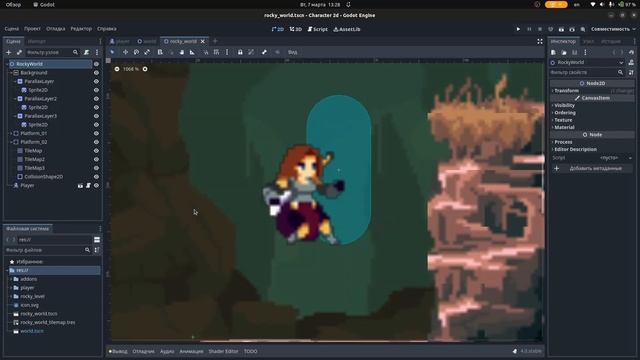Open the Отладка menu

[x=56, y=29]
